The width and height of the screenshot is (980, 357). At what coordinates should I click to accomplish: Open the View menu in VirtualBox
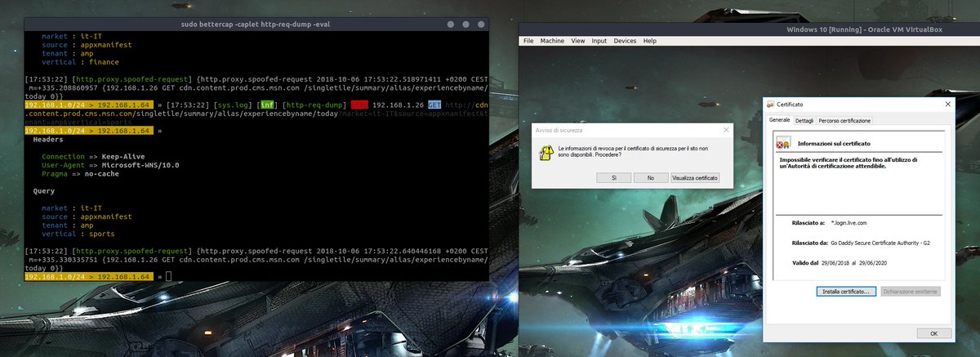point(578,40)
